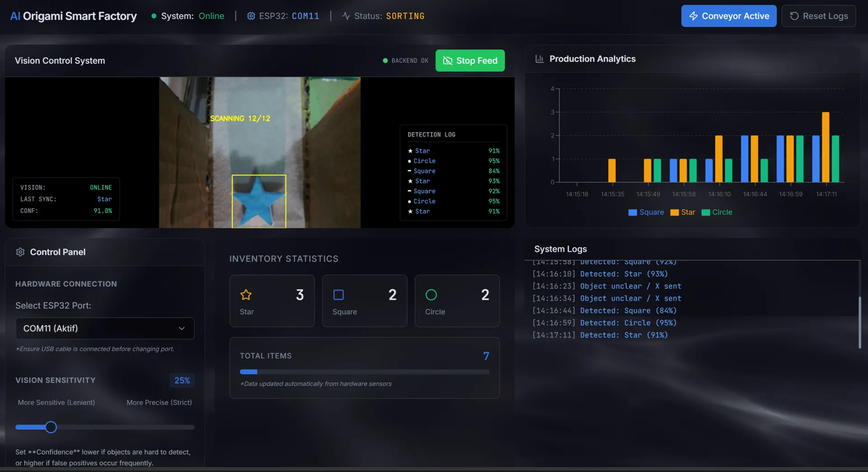This screenshot has height=472, width=868.
Task: Click the Square inventory card count 2
Action: (x=392, y=295)
